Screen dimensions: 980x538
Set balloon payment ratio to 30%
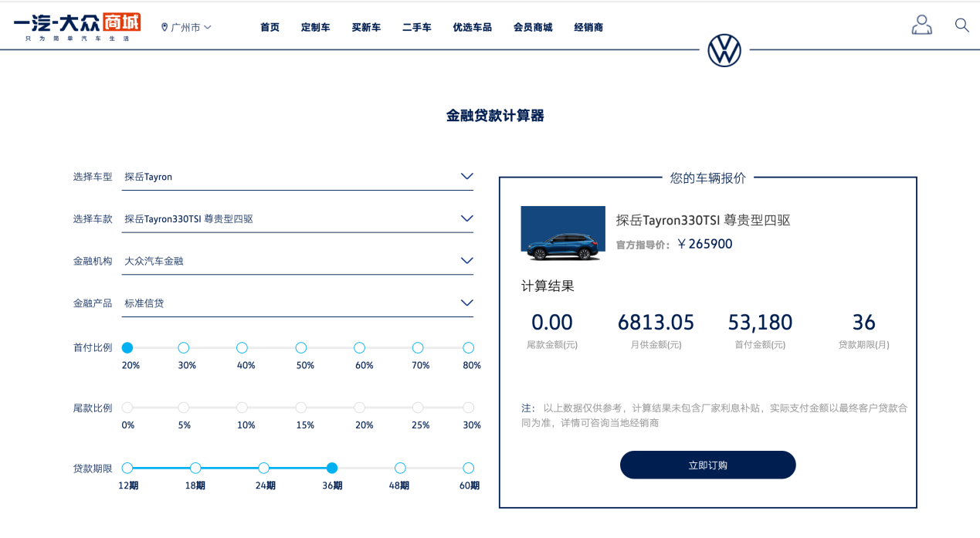point(468,408)
